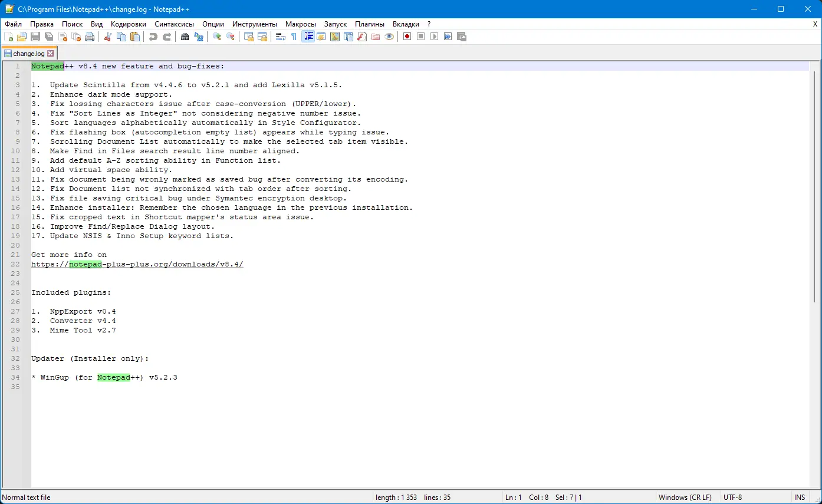The image size is (822, 504).
Task: Open the Опции menu
Action: (213, 24)
